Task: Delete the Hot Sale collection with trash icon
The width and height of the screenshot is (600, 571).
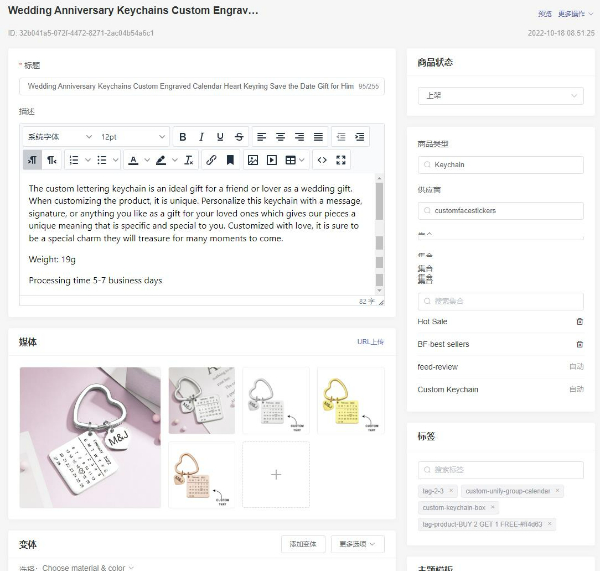Action: click(x=579, y=321)
